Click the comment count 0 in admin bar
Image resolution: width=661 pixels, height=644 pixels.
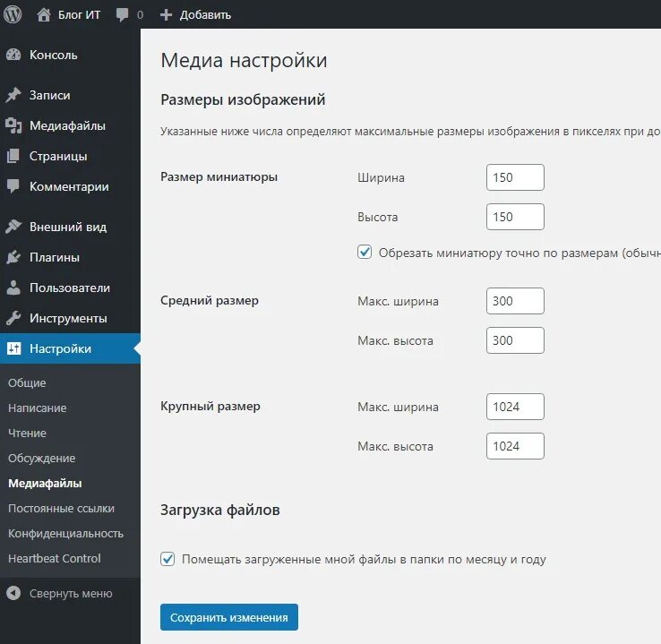click(x=140, y=15)
